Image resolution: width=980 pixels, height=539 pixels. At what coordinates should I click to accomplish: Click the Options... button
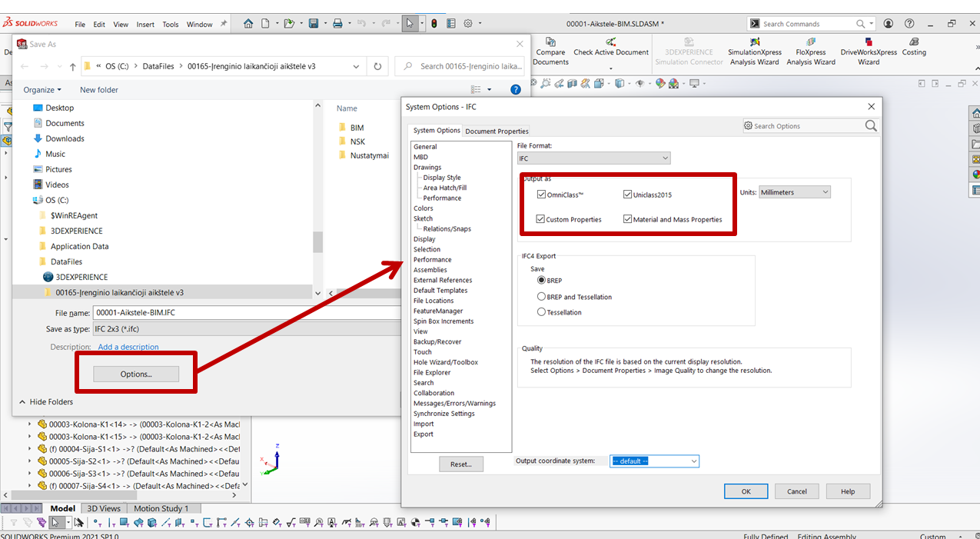coord(136,374)
